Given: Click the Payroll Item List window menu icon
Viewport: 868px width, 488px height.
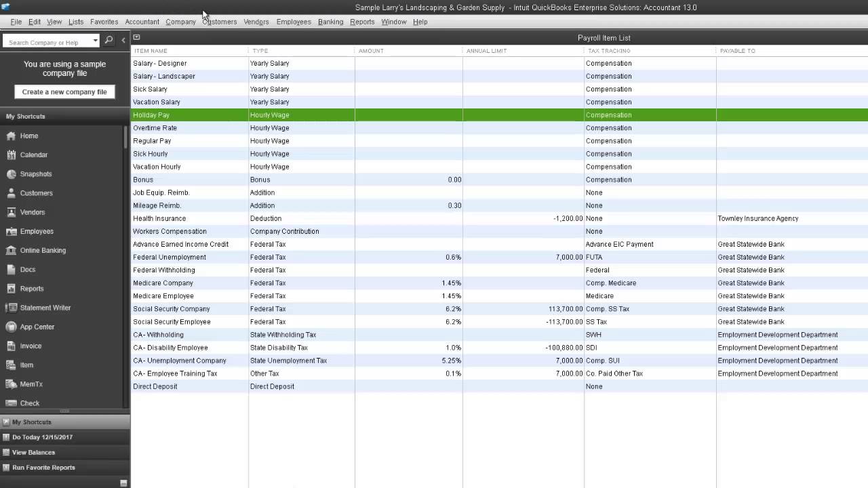Looking at the screenshot, I should (x=136, y=37).
